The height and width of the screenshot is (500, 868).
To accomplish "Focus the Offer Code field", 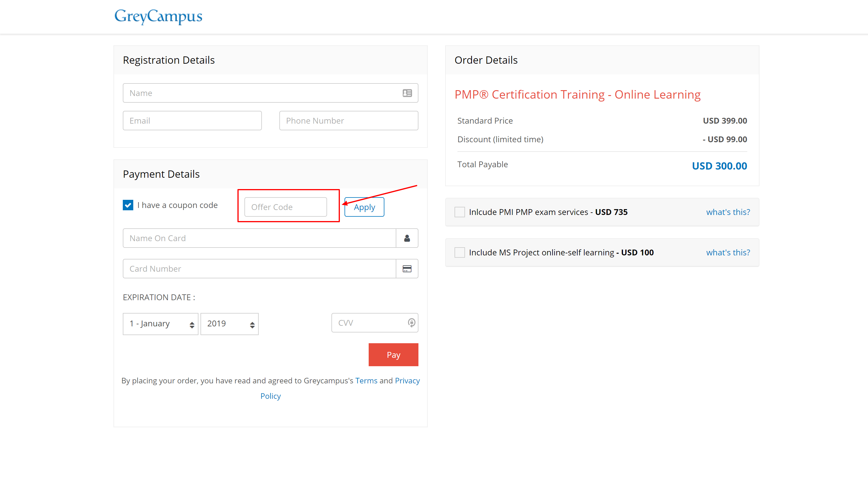I will (285, 207).
